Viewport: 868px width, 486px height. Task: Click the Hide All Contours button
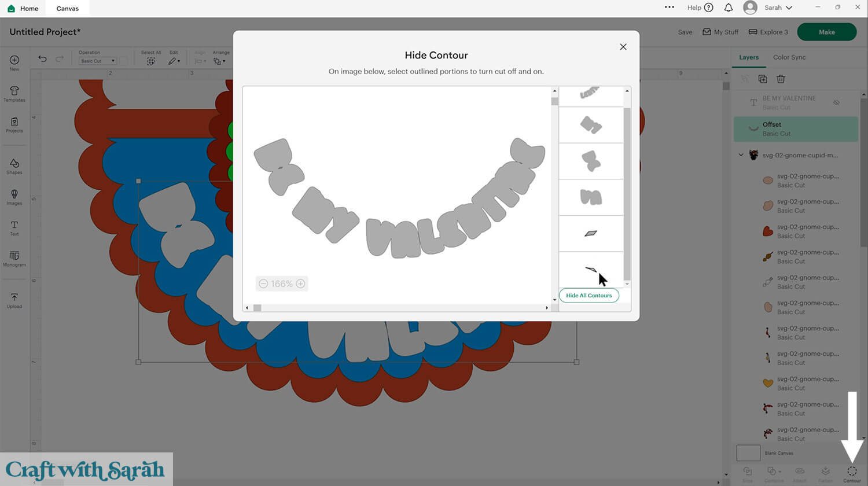(589, 295)
